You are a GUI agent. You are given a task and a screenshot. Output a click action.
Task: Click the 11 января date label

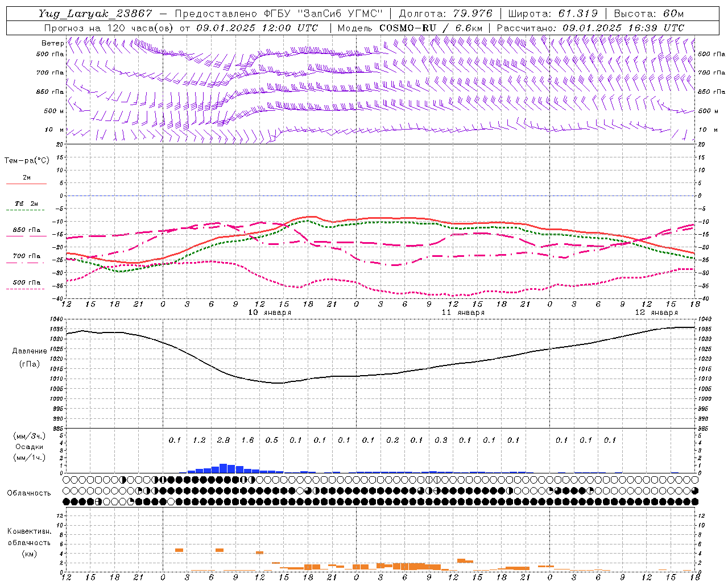[463, 313]
